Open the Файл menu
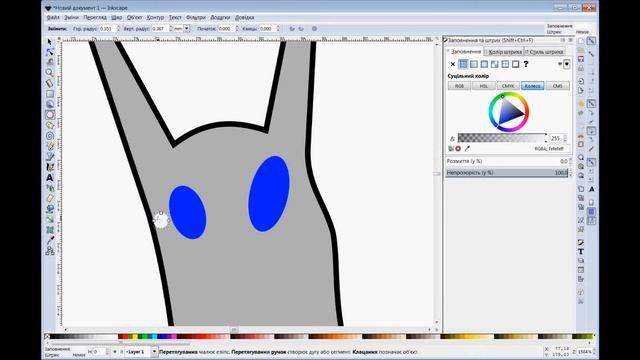The image size is (640, 360). point(53,18)
